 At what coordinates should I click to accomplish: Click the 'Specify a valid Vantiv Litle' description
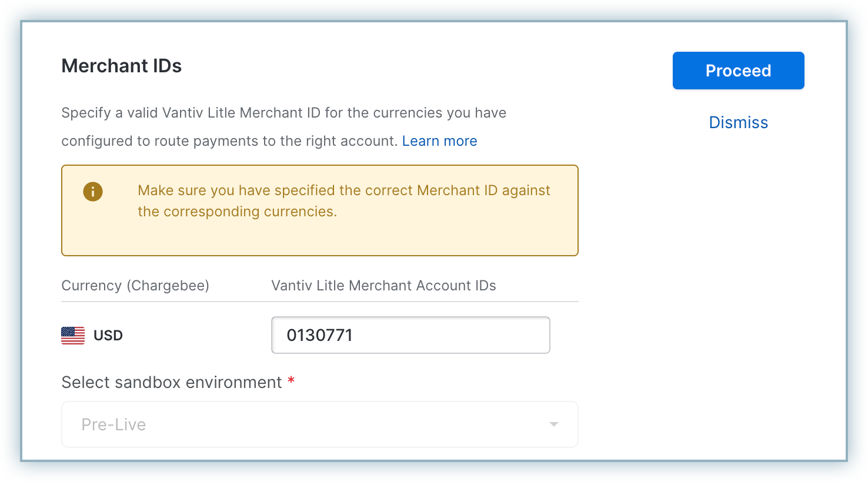coord(283,113)
